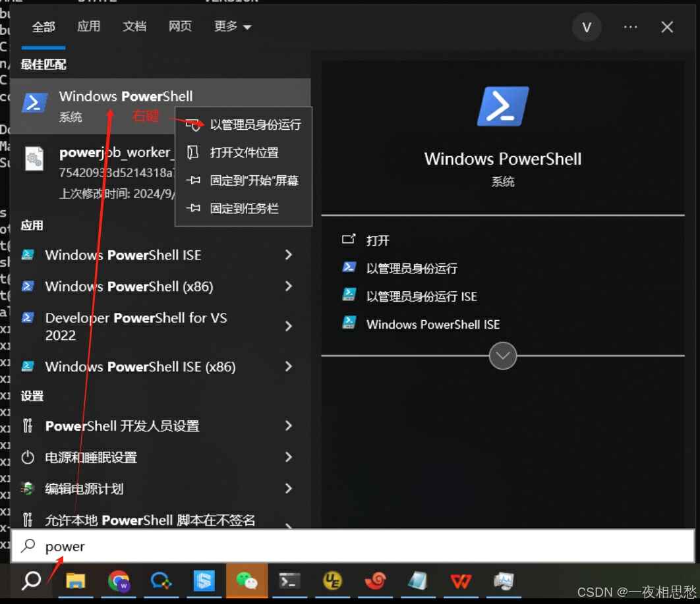Open the three-dots options menu

pyautogui.click(x=630, y=27)
